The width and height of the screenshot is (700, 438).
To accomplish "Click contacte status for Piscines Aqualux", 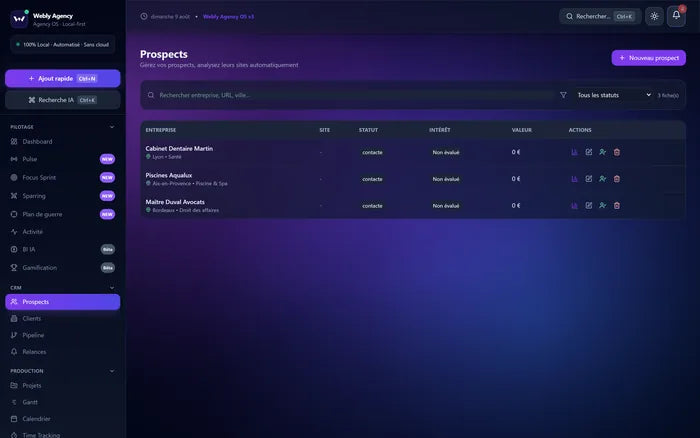I will (x=372, y=179).
